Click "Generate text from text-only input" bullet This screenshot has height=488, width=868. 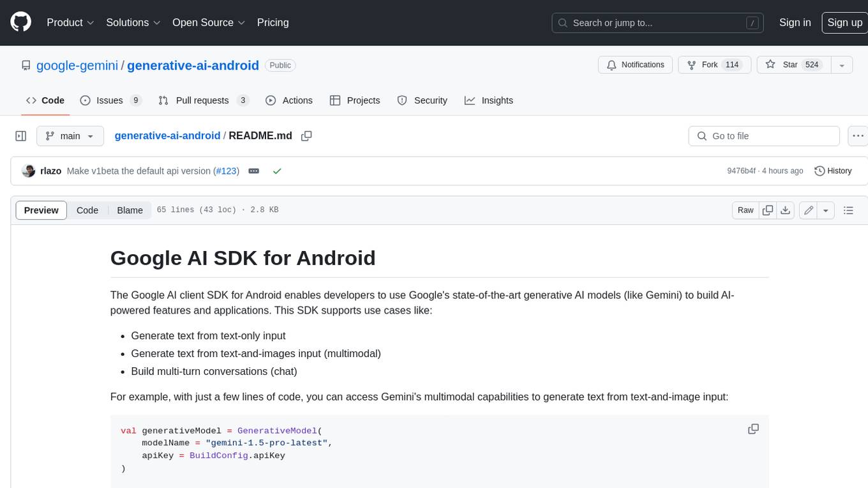click(x=208, y=335)
